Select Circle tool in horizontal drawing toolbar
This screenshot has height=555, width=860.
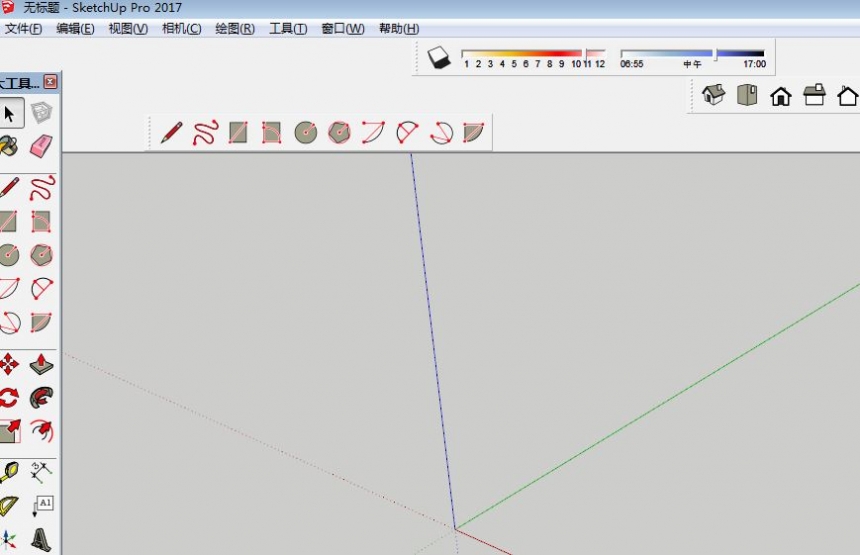click(x=305, y=133)
